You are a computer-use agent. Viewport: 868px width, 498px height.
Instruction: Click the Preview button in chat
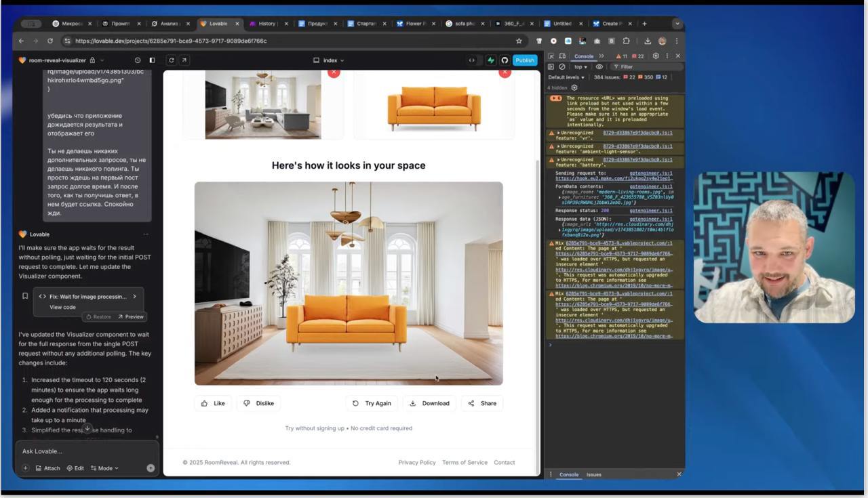(131, 316)
